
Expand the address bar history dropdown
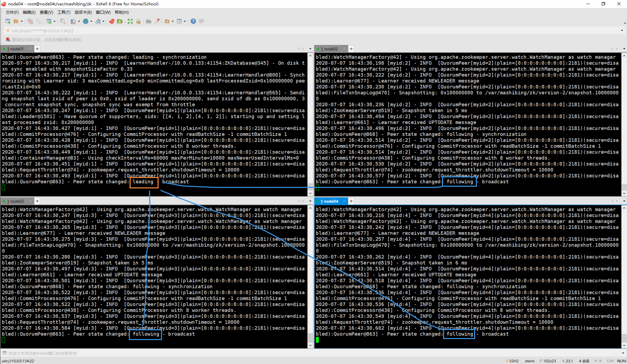622,31
